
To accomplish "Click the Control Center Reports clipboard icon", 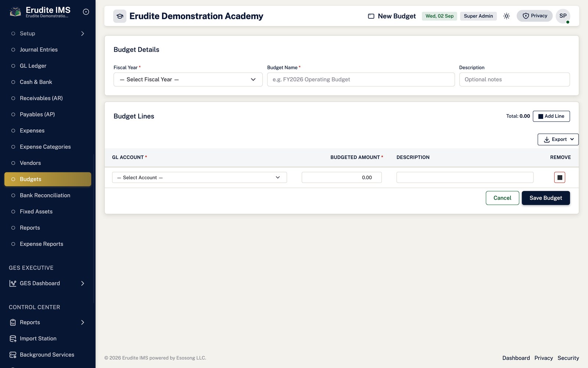I will tap(13, 322).
